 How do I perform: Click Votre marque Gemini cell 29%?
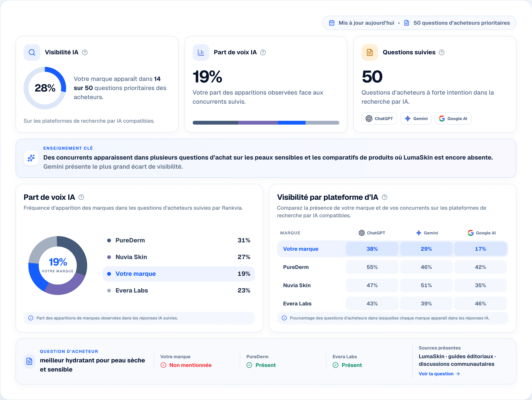[426, 249]
